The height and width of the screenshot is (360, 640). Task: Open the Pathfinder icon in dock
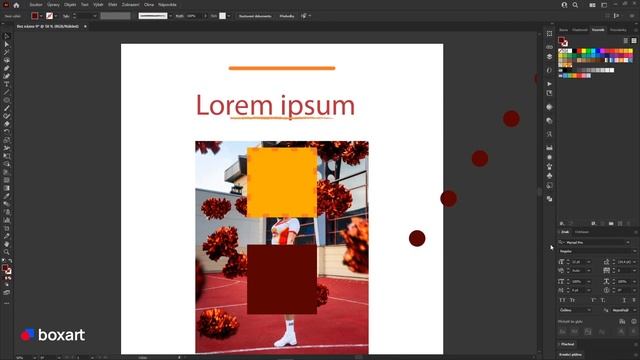[549, 199]
